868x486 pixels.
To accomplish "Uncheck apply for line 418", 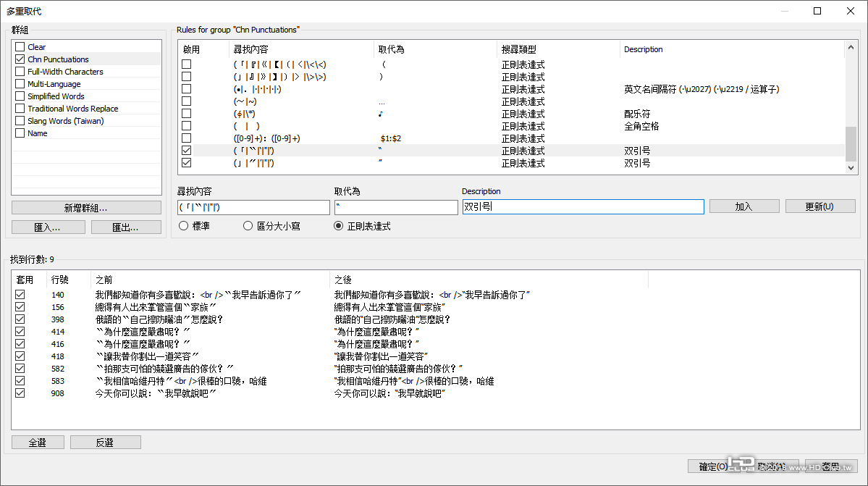I will coord(20,356).
